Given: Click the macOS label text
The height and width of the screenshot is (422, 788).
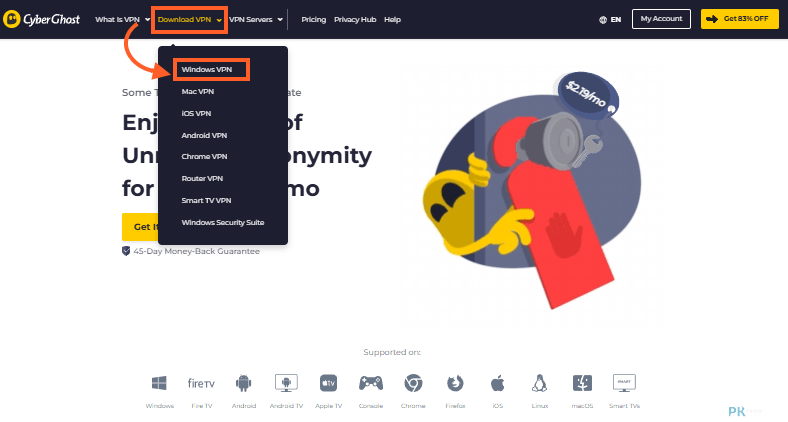Looking at the screenshot, I should (582, 406).
